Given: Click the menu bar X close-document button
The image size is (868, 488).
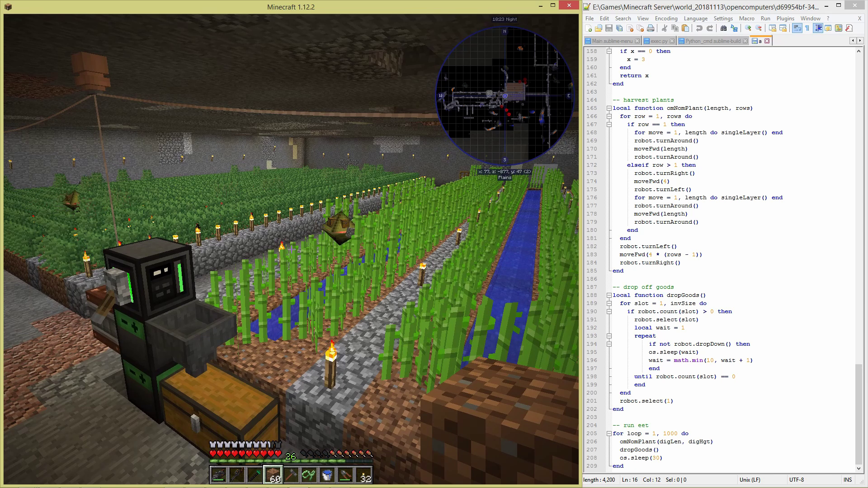Looking at the screenshot, I should [x=859, y=19].
